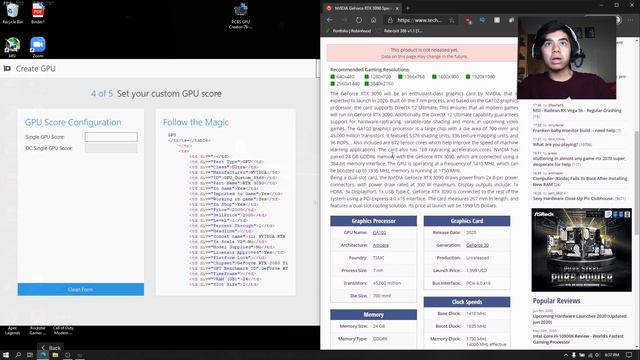This screenshot has width=640, height=360.
Task: Click the Back button above the taskbar
Action: 51,348
